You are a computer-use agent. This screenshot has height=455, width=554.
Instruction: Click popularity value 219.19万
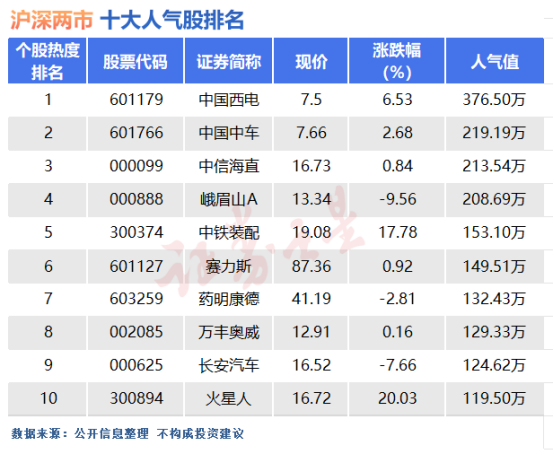coord(494,133)
